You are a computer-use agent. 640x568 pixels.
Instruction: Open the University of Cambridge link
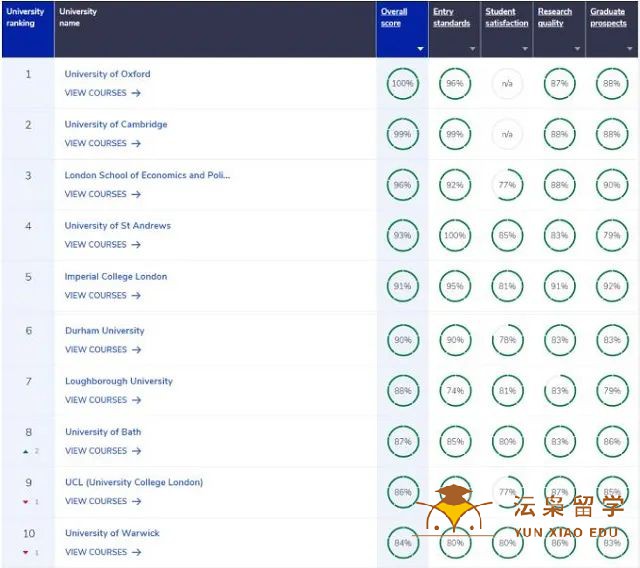click(x=116, y=124)
